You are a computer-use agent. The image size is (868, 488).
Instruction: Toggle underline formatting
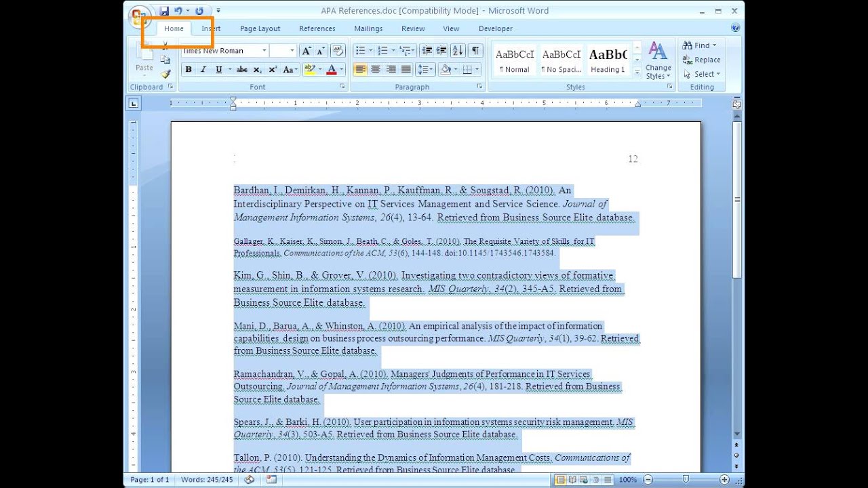click(x=218, y=70)
